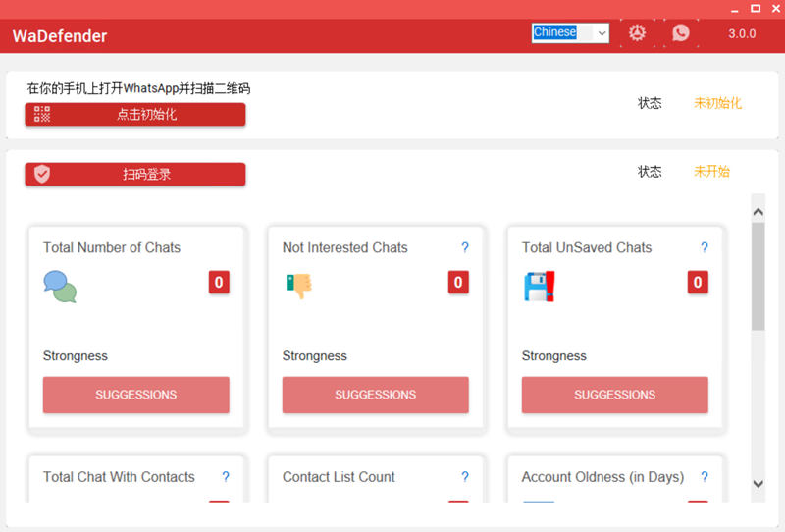Click the WaDefender title
This screenshot has height=532, width=785.
[x=60, y=36]
